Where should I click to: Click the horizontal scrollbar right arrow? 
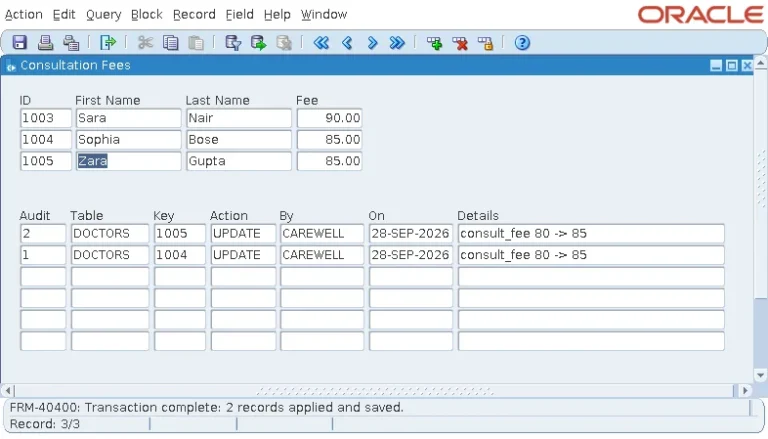(744, 391)
